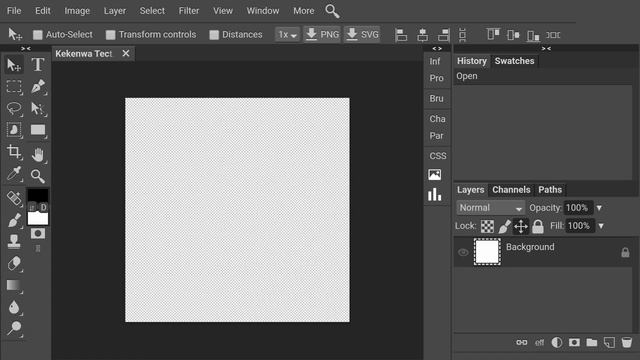Open the File menu
640x360 pixels.
pos(14,11)
